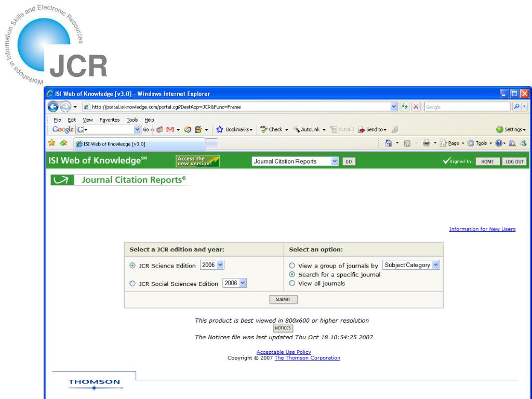Select JCR Social Sciences Edition radio button
Screen dimensions: 532x399
tap(132, 284)
